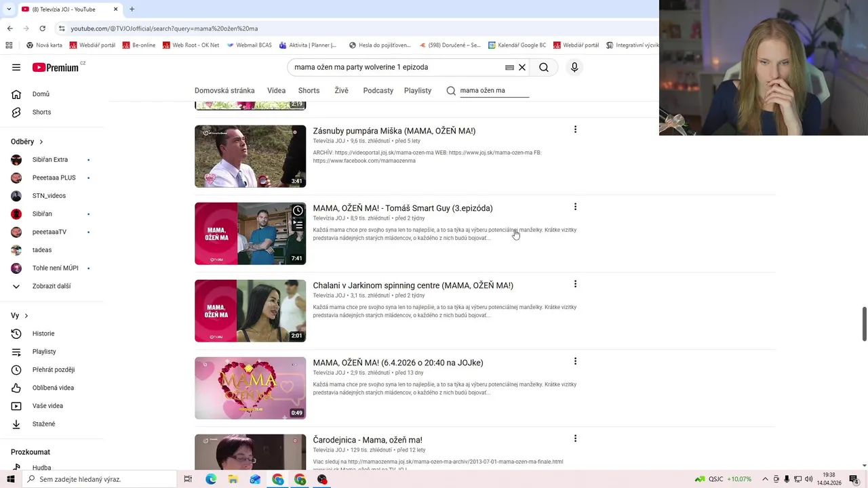Click the channel search magnifier icon
Viewport: 868px width, 488px height.
pos(451,90)
